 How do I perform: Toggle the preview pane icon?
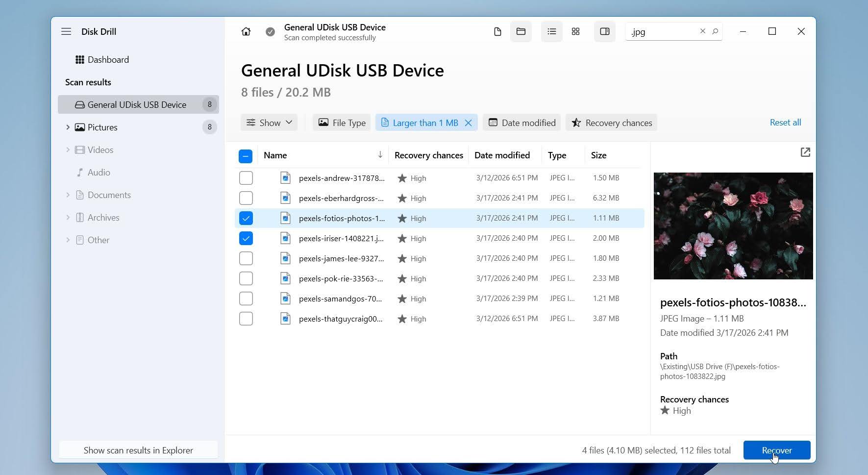[605, 32]
